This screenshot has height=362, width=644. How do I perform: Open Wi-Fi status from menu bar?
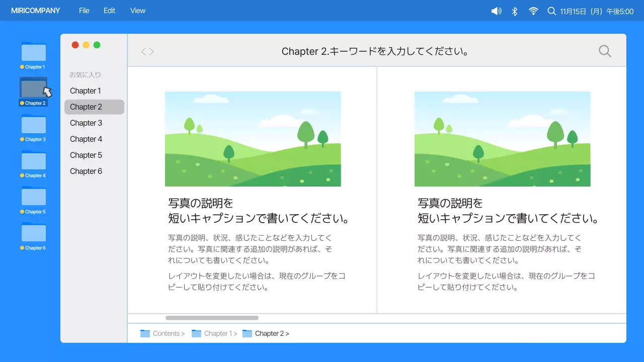(533, 11)
